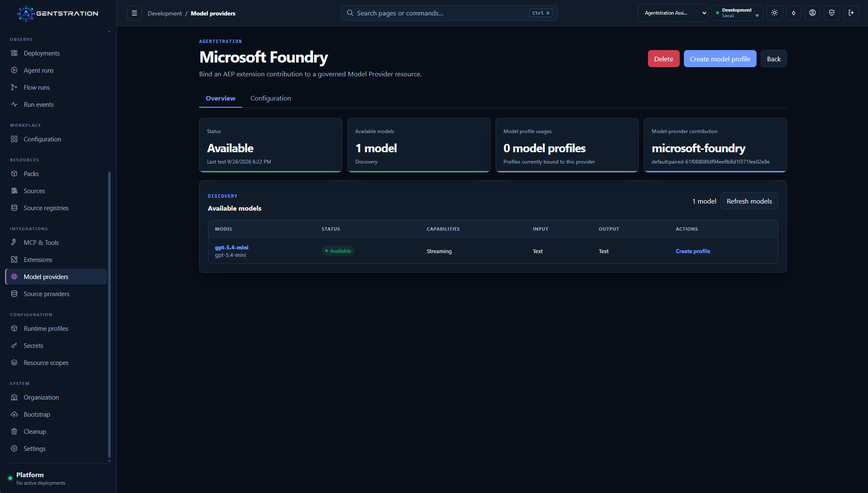Click the Secrets key icon

click(x=14, y=346)
